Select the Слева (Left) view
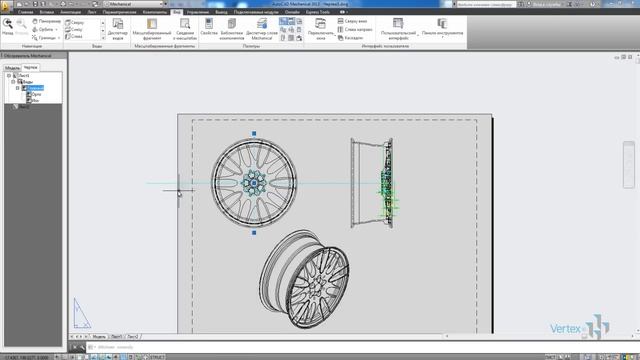The height and width of the screenshot is (360, 640). point(74,36)
